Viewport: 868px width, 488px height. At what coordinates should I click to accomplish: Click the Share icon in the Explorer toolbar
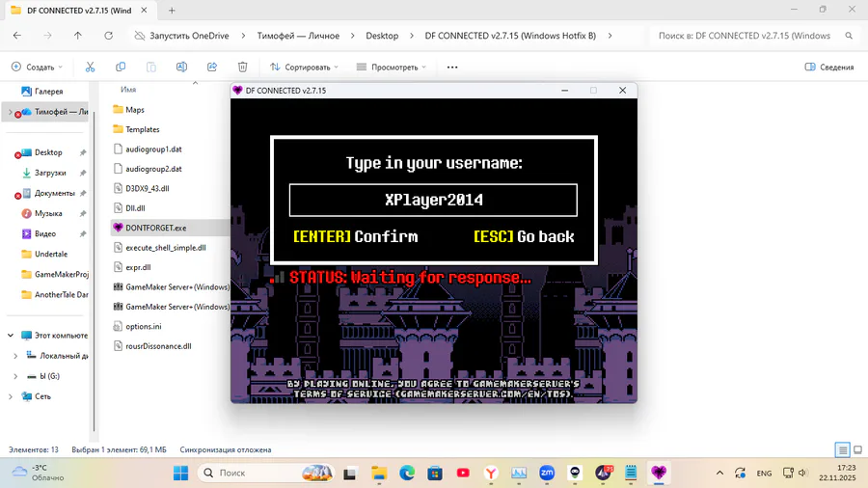[x=212, y=67]
